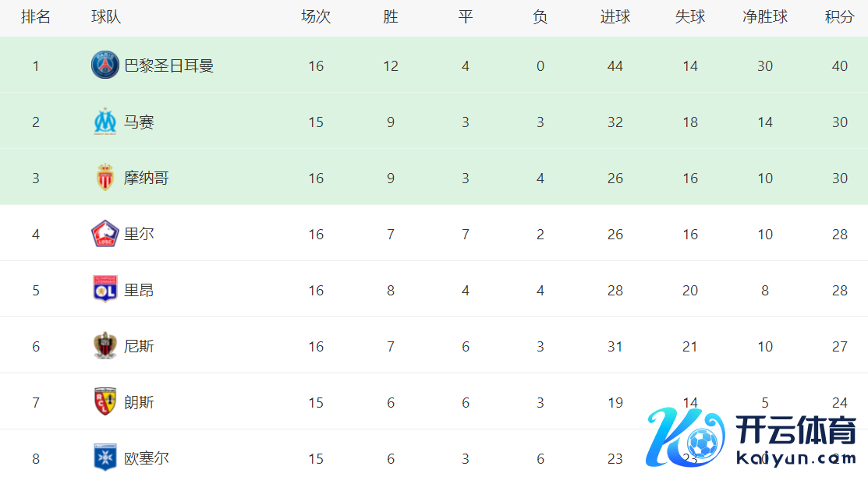This screenshot has height=484, width=868.
Task: Click the 进球 column header
Action: pos(615,17)
